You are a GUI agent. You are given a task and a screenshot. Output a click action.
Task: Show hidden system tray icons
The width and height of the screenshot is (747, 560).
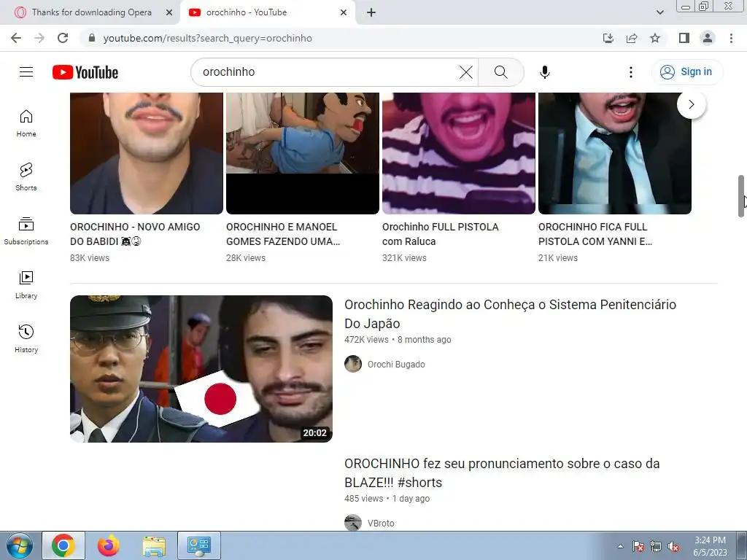(620, 546)
